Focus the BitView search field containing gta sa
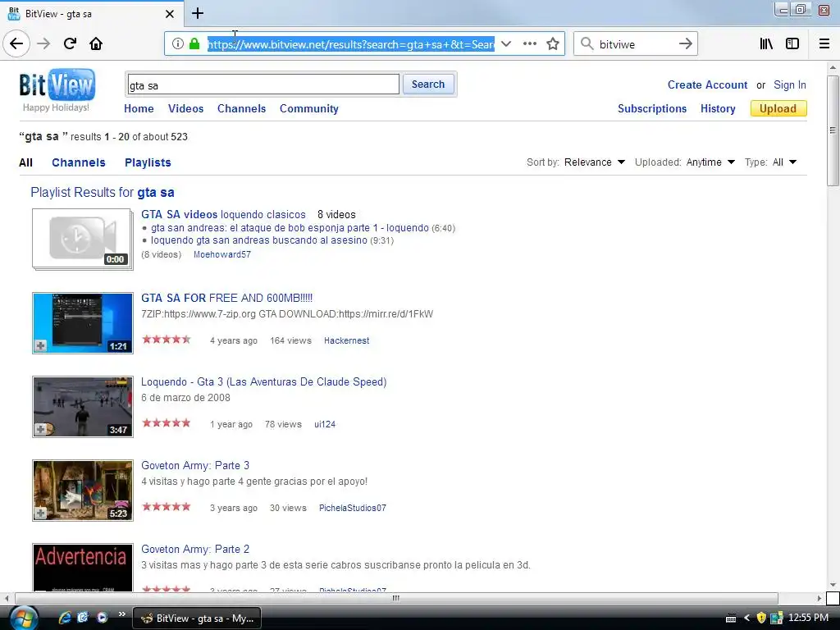The width and height of the screenshot is (840, 630). 263,84
